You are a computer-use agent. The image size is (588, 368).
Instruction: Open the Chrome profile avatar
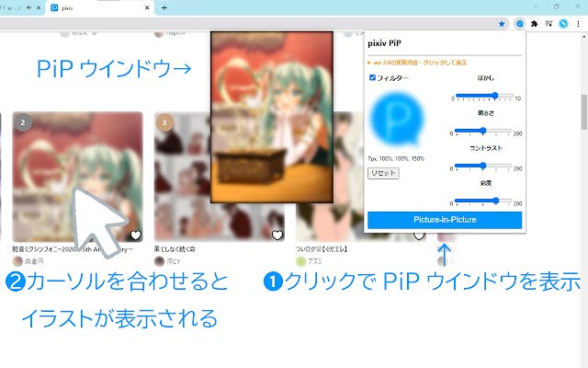tap(563, 24)
